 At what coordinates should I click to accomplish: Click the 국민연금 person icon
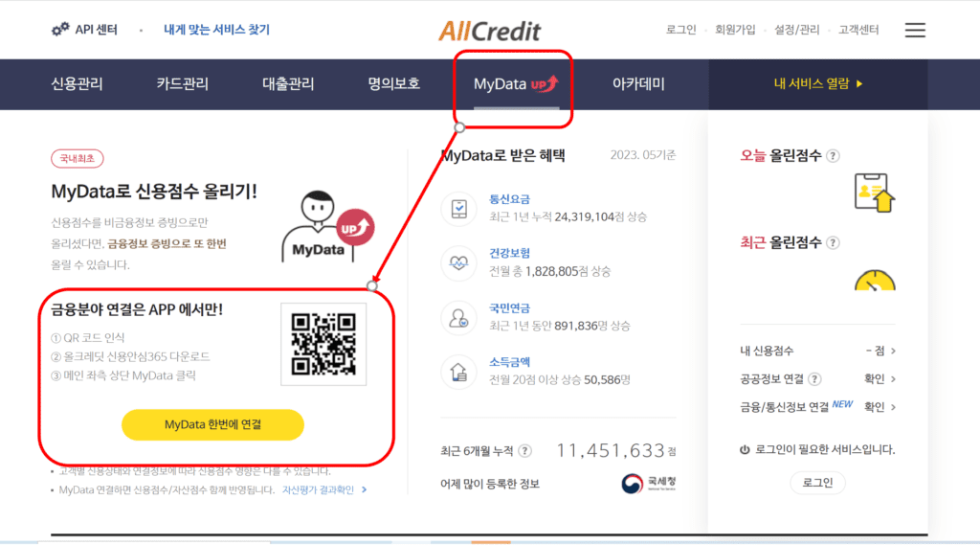coord(458,318)
